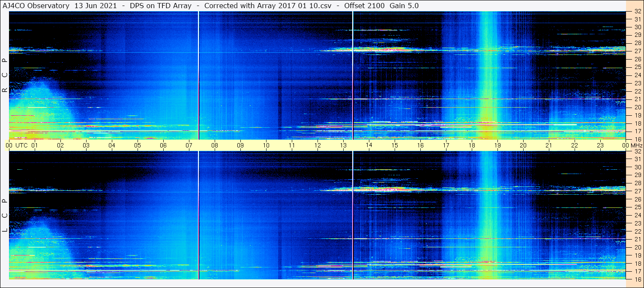The image size is (644, 288).
Task: Select hour 13 on the time axis
Action: tap(343, 145)
